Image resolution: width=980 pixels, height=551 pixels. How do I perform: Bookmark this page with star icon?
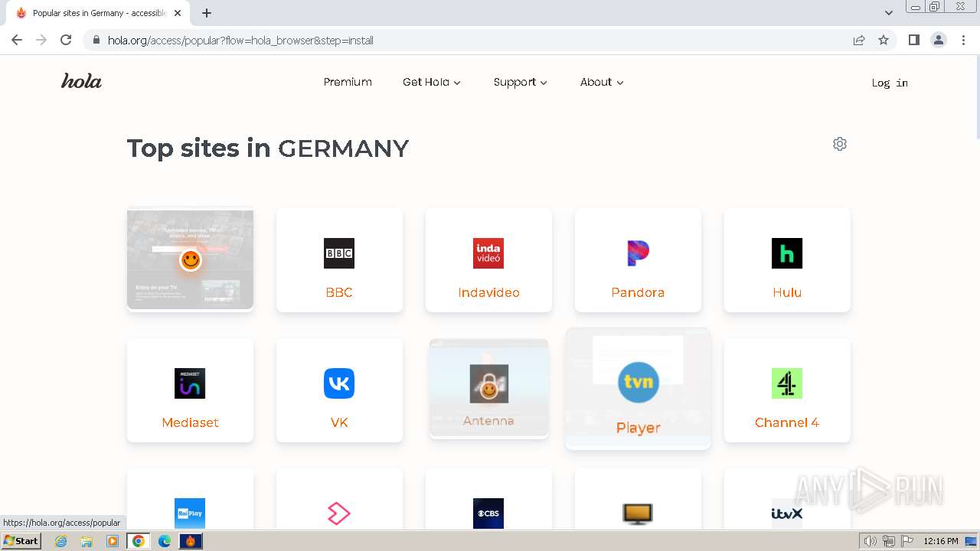click(884, 40)
